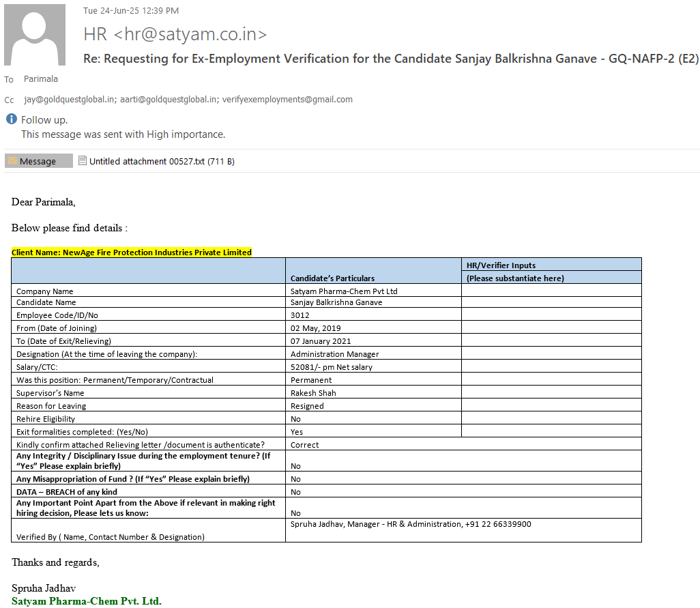This screenshot has height=608, width=700.
Task: Click the text file icon of the attachment
Action: pyautogui.click(x=83, y=161)
